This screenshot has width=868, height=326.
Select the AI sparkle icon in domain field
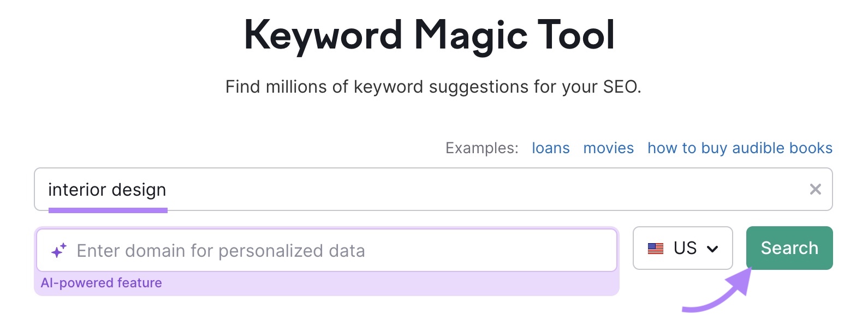click(58, 250)
